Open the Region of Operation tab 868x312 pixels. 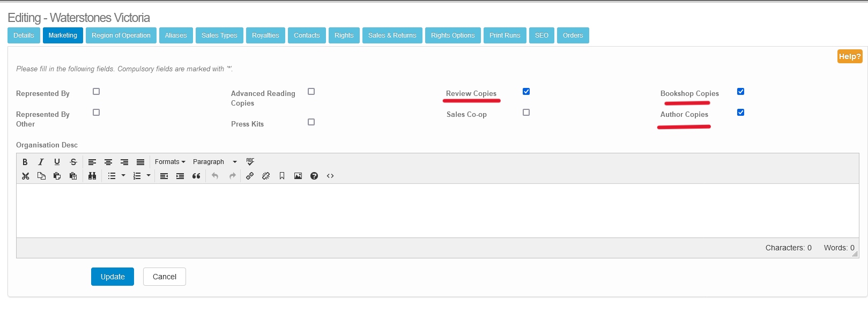tap(121, 35)
